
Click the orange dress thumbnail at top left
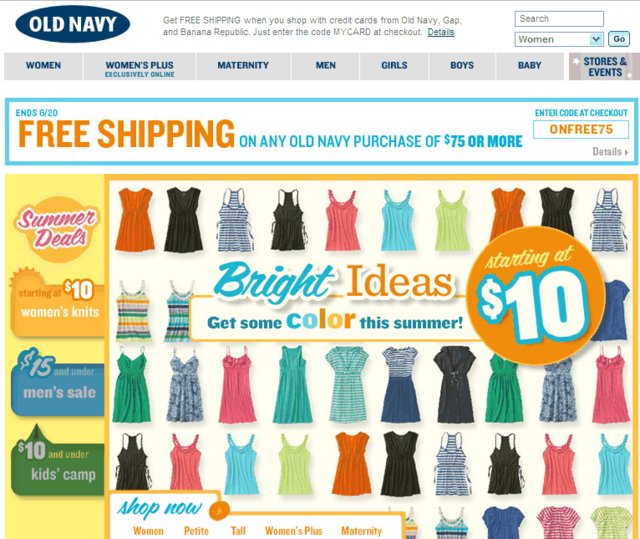click(x=134, y=219)
